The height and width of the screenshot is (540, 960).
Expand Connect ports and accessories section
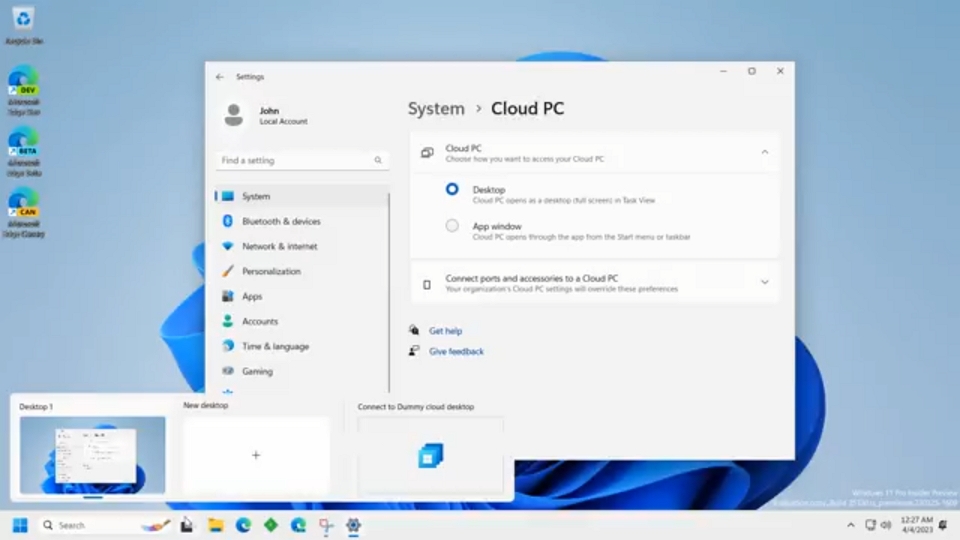[x=765, y=282]
